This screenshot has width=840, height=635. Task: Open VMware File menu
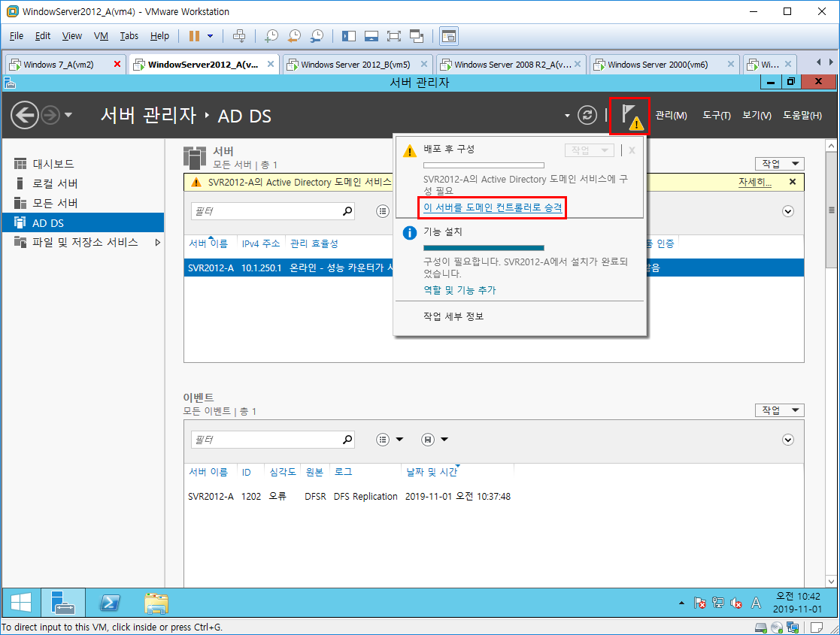coord(17,36)
